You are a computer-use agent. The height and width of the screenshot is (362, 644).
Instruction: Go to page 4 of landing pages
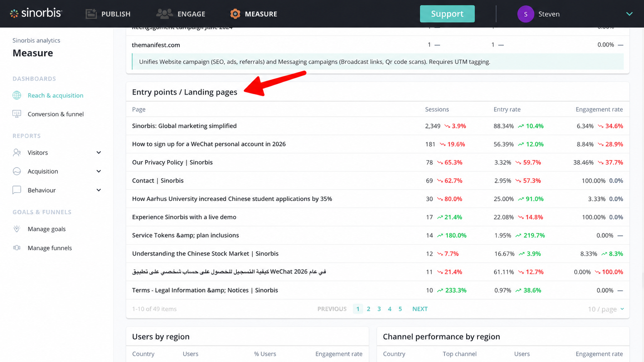[390, 309]
